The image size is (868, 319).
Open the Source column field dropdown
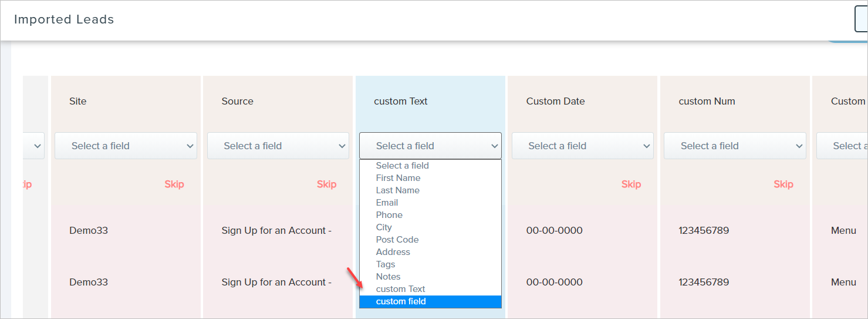pos(278,146)
